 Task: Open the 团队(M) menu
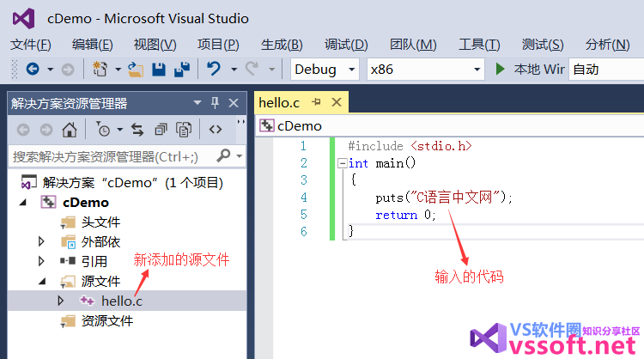(x=413, y=45)
